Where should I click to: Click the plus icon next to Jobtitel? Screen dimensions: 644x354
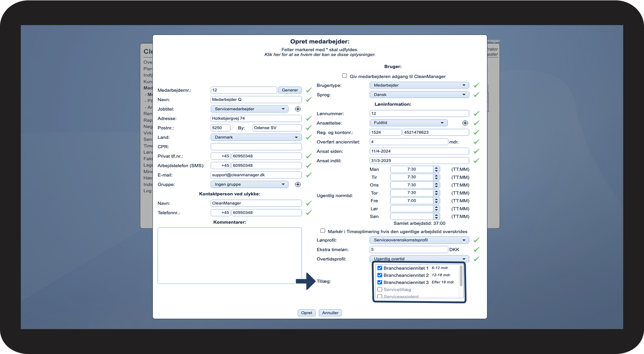point(298,109)
